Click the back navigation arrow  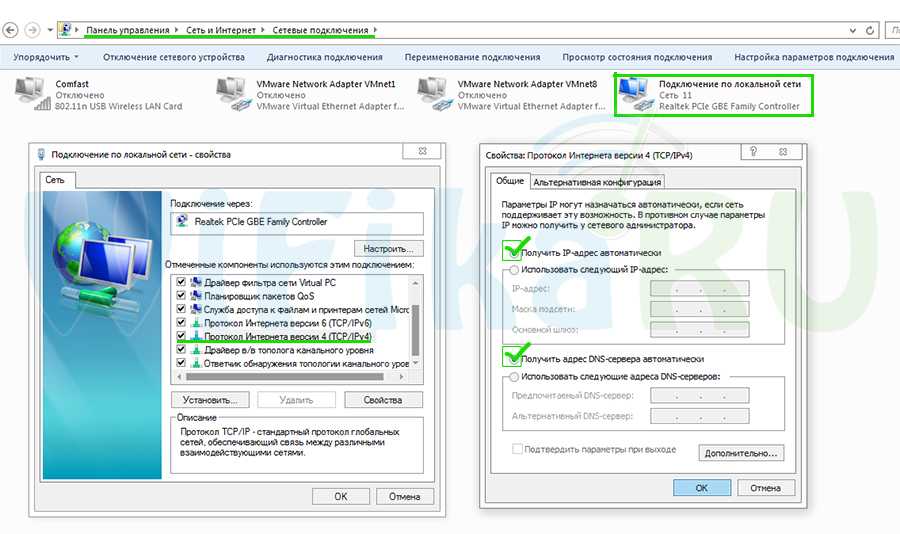point(13,30)
